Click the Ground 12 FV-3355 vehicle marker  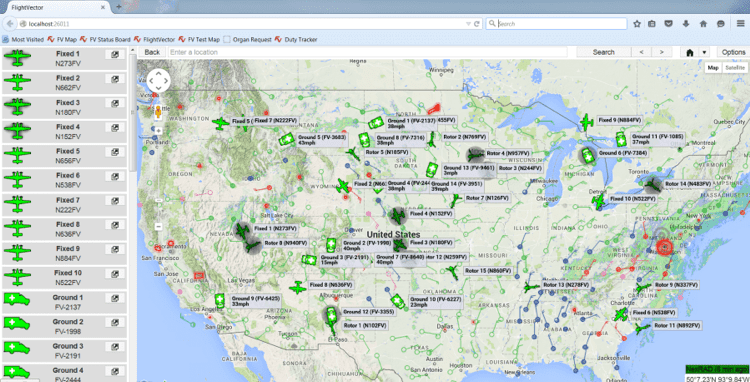pyautogui.click(x=331, y=315)
